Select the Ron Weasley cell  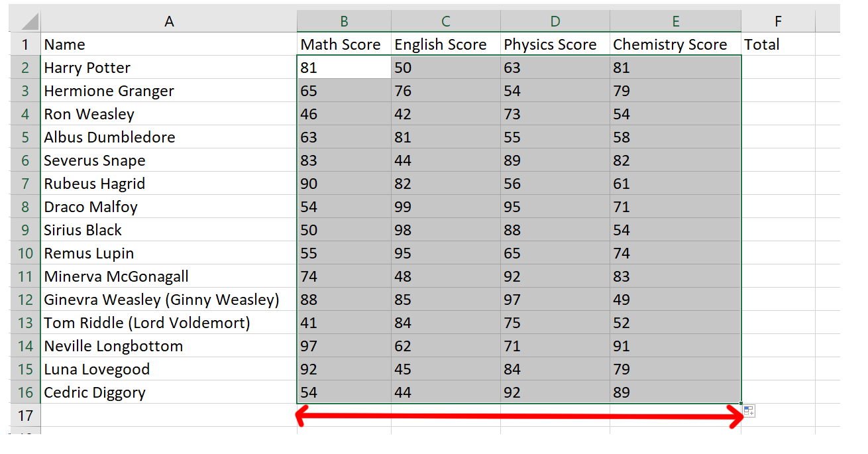tap(169, 114)
